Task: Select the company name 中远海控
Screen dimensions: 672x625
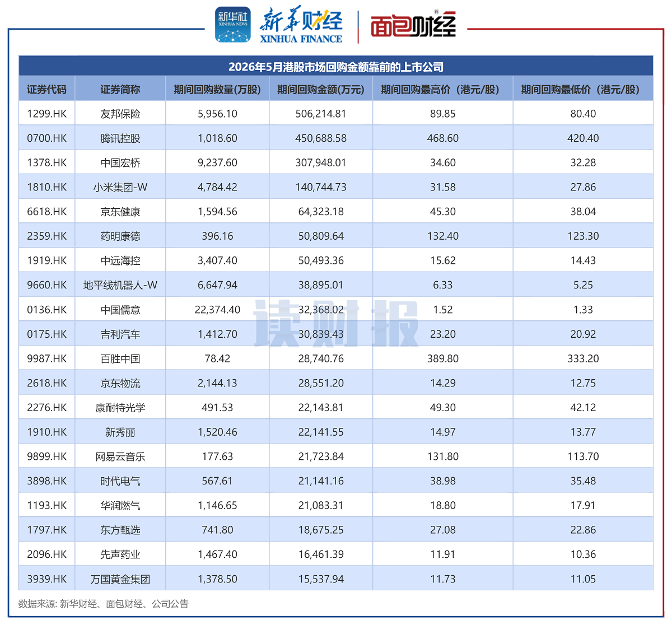Action: coord(120,261)
